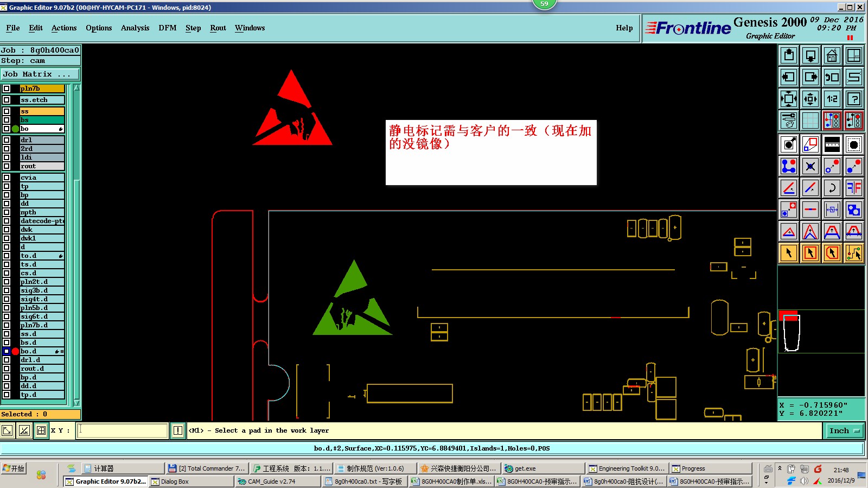Click the pan up view icon
The height and width of the screenshot is (488, 868).
point(789,55)
